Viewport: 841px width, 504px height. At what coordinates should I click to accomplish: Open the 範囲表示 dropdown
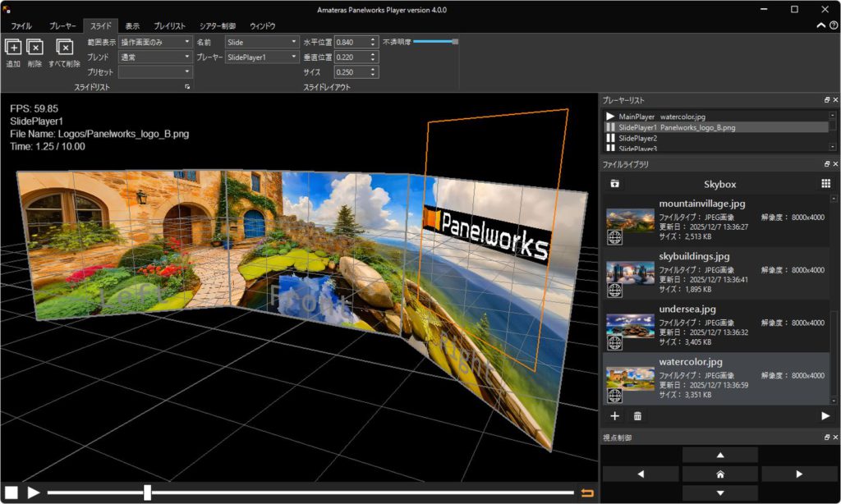(x=154, y=41)
